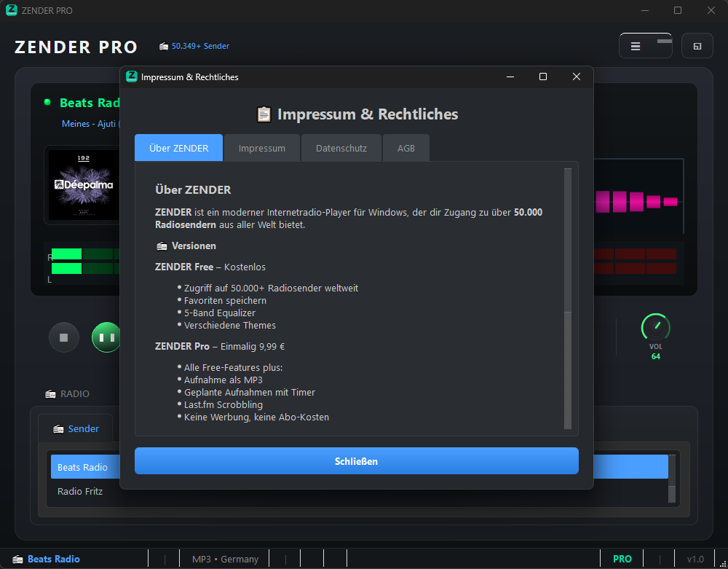Viewport: 728px width, 569px height.
Task: Select Radio Fritz in station list
Action: click(x=80, y=491)
